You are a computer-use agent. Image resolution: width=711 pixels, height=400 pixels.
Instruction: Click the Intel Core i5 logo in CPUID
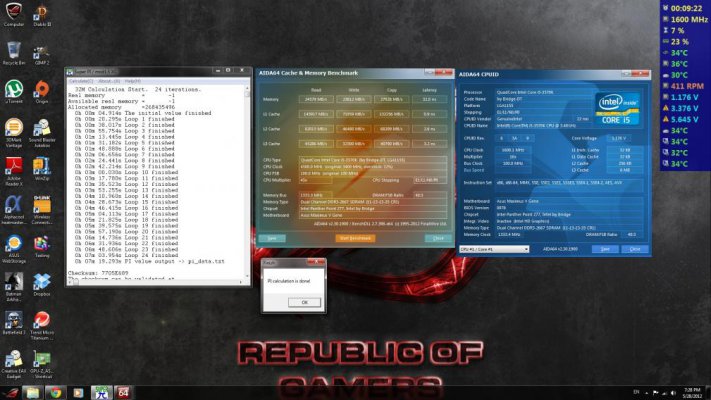coord(617,109)
